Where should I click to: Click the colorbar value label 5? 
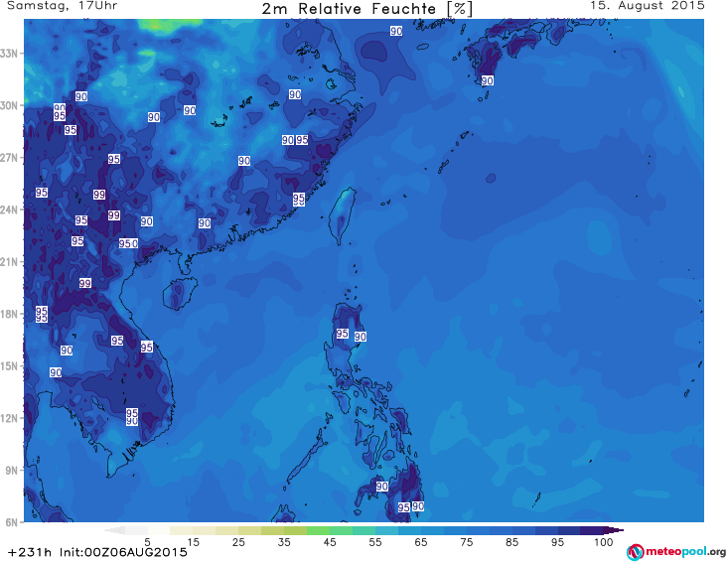(147, 542)
